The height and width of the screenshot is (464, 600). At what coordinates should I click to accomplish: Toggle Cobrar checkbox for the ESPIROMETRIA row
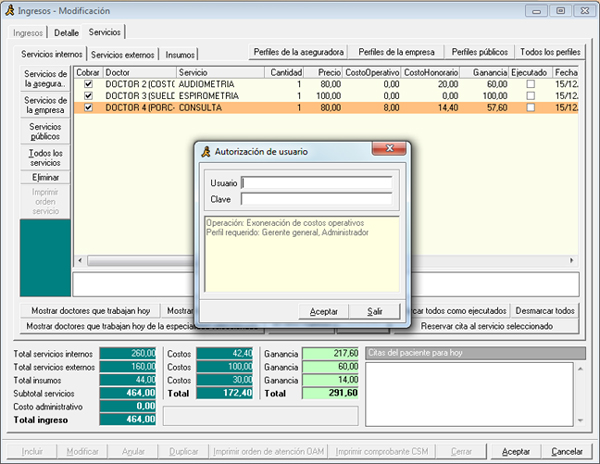[x=88, y=95]
